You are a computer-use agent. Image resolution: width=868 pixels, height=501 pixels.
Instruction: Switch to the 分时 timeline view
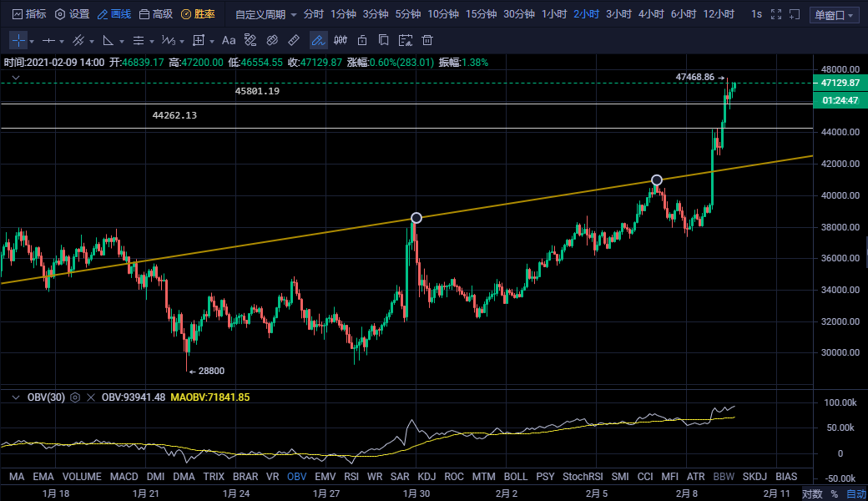(313, 14)
